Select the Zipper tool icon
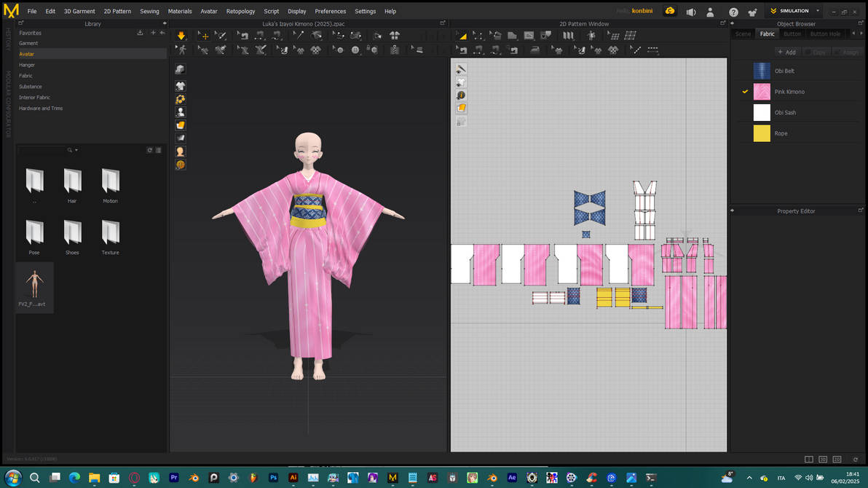 [x=394, y=50]
